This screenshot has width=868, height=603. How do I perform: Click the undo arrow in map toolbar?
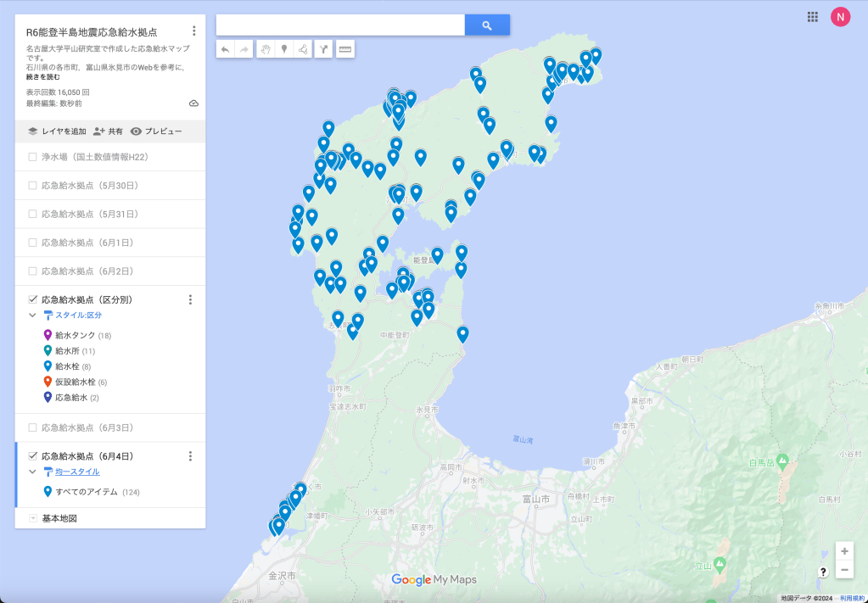click(x=225, y=50)
